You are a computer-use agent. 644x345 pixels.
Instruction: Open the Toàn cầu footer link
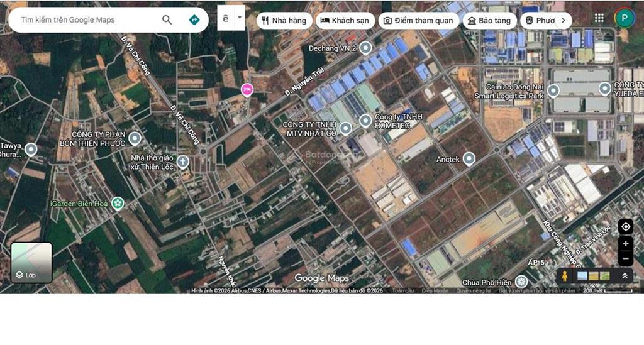[x=403, y=290]
